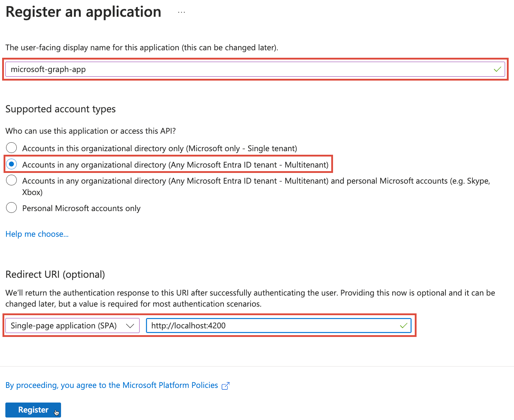Open the ellipsis menu beside the page title

coord(181,12)
